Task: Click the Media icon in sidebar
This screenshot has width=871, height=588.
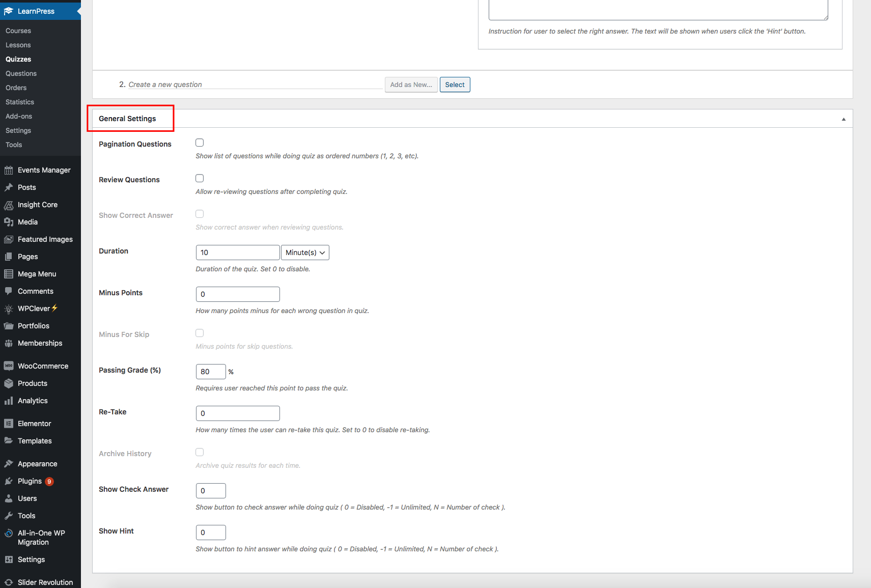Action: point(9,222)
